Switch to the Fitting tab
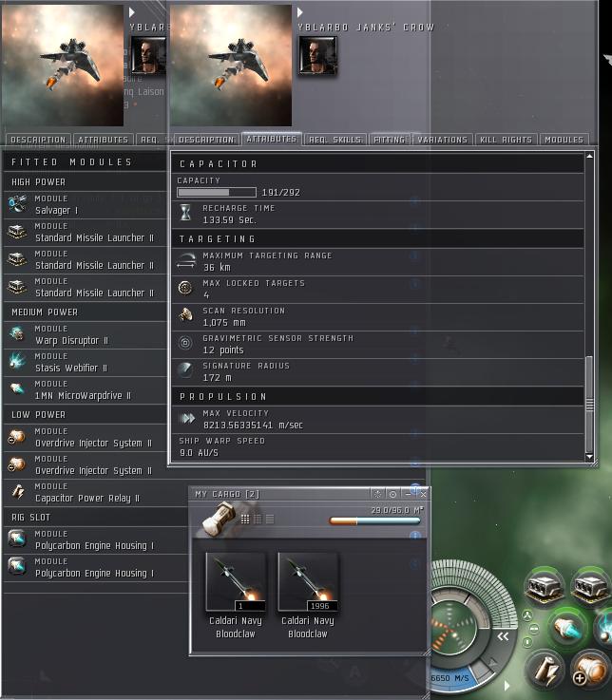Image resolution: width=612 pixels, height=700 pixels. pos(390,140)
